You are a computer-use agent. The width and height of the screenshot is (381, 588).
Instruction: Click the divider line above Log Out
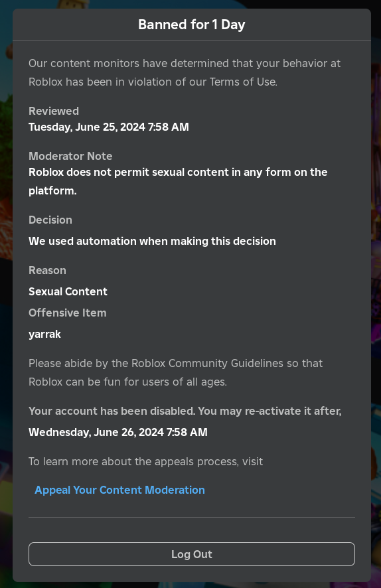pos(192,517)
